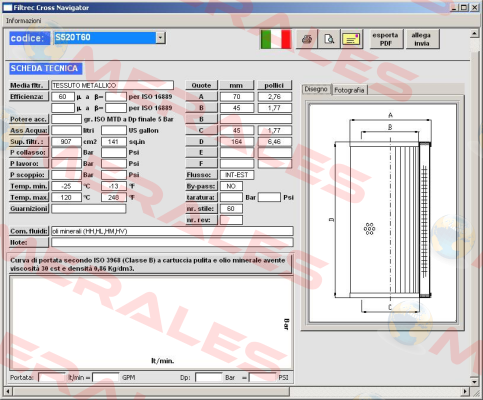Open the Informazioni menu
Screen dimensions: 483x400
point(23,21)
